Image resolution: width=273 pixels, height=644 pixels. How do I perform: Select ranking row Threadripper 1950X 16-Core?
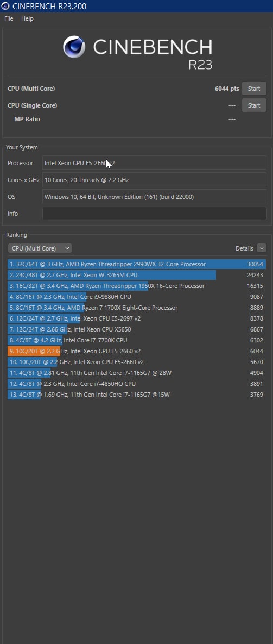pyautogui.click(x=137, y=286)
